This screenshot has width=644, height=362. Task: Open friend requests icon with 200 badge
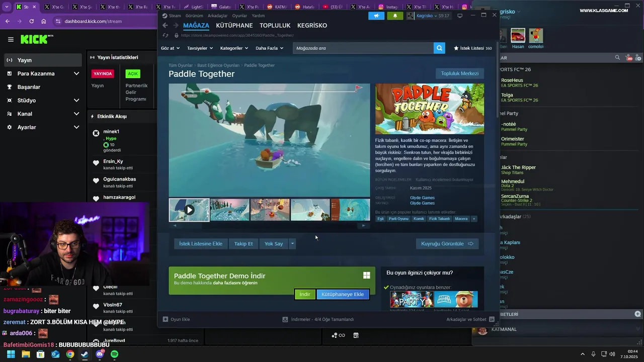(628, 58)
